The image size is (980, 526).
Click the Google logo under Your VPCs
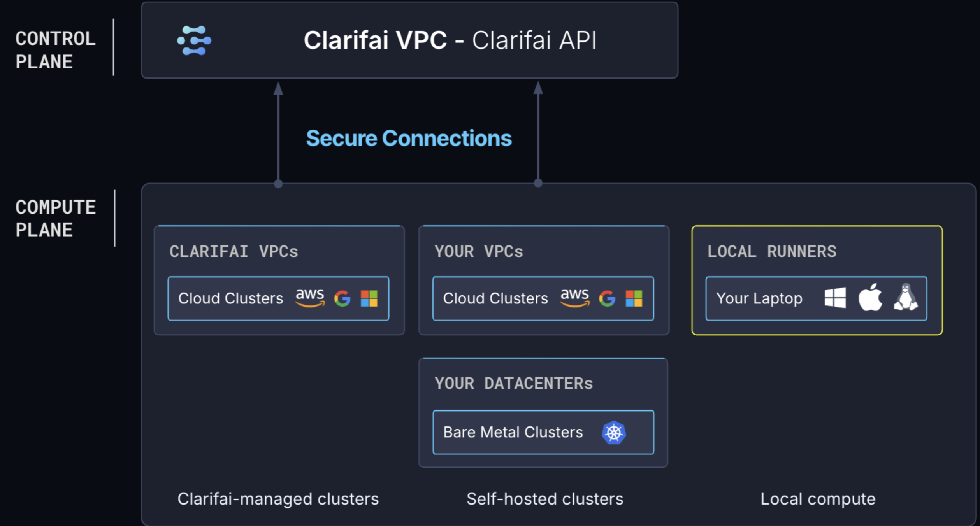click(607, 299)
